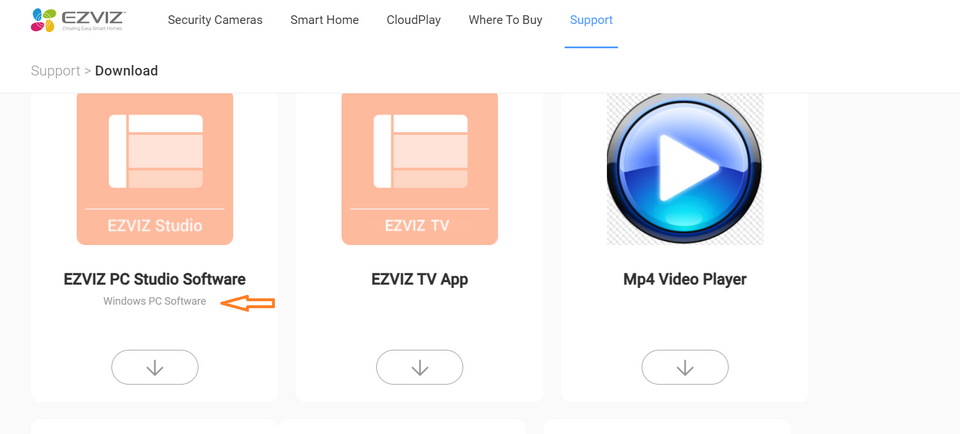Click the orange arrow annotation
960x434 pixels.
[x=247, y=302]
